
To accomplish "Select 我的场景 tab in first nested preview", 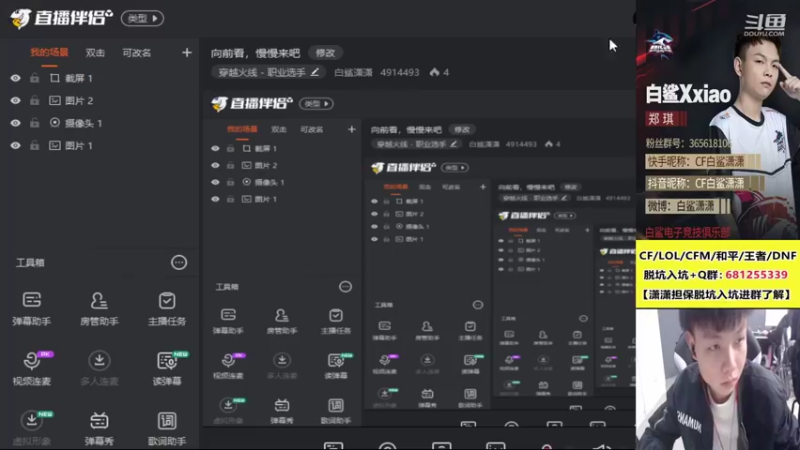I will pyautogui.click(x=242, y=130).
